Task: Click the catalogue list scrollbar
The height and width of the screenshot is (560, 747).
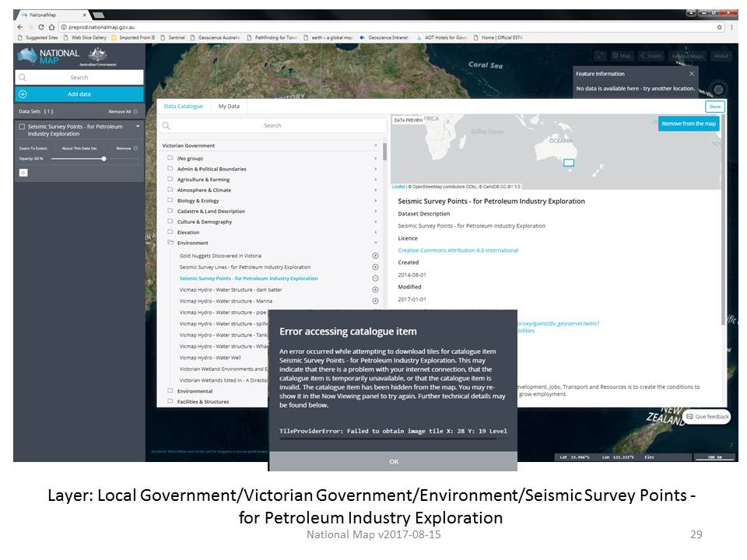Action: click(384, 152)
